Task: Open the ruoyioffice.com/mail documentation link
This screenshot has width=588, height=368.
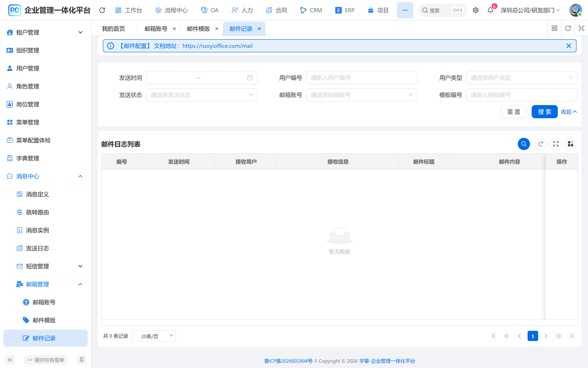Action: 217,46
